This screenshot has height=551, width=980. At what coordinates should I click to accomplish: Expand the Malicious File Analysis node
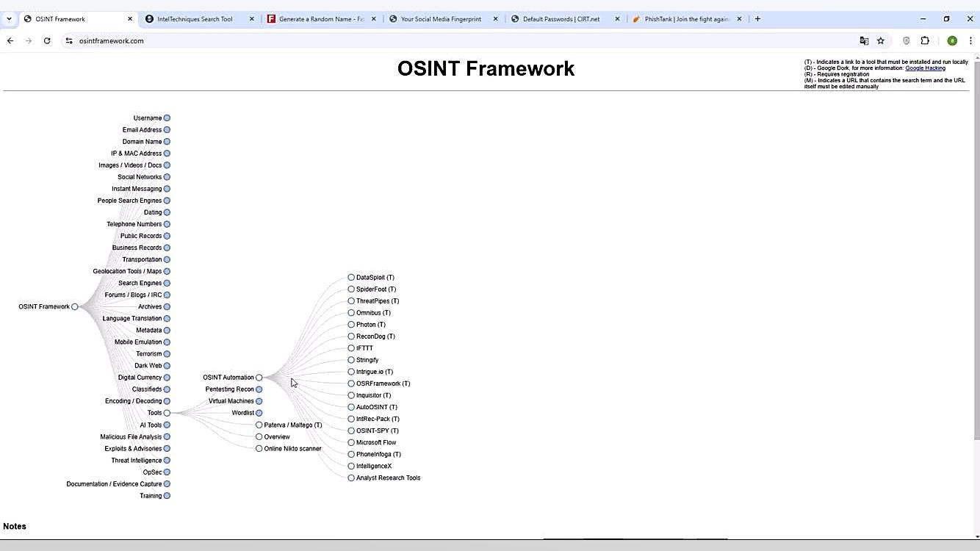(x=167, y=437)
